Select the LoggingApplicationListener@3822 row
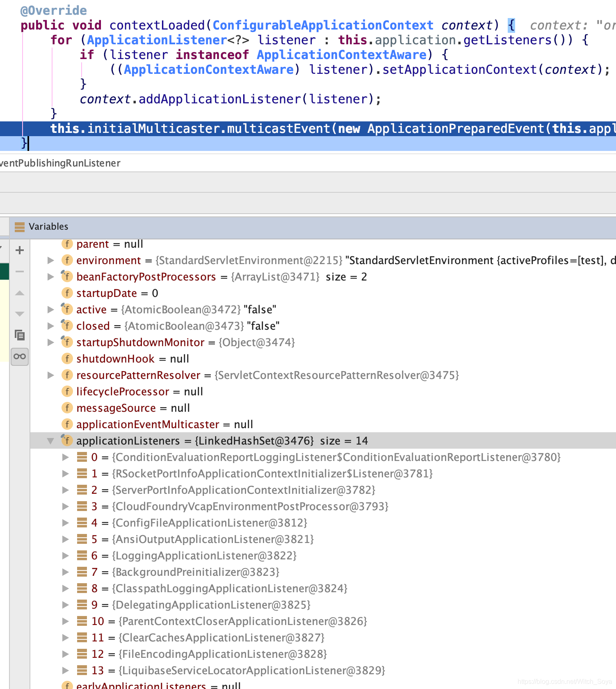The height and width of the screenshot is (689, 616). (323, 556)
